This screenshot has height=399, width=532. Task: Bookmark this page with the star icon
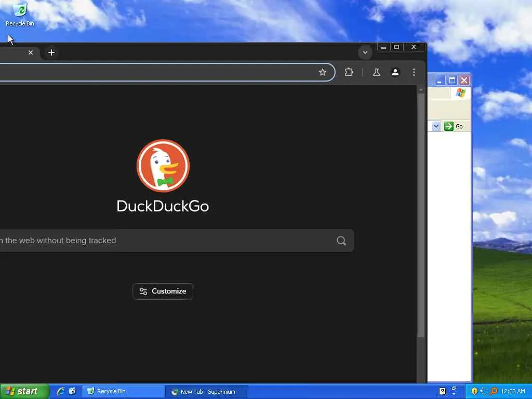322,72
